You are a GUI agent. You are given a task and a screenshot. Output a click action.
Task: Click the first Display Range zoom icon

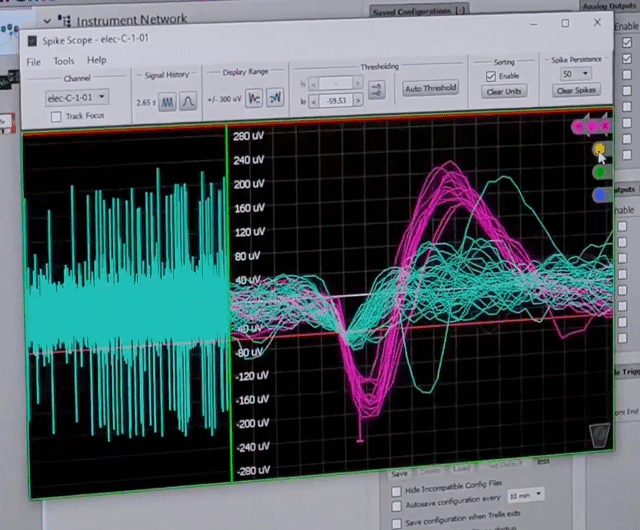[x=254, y=99]
